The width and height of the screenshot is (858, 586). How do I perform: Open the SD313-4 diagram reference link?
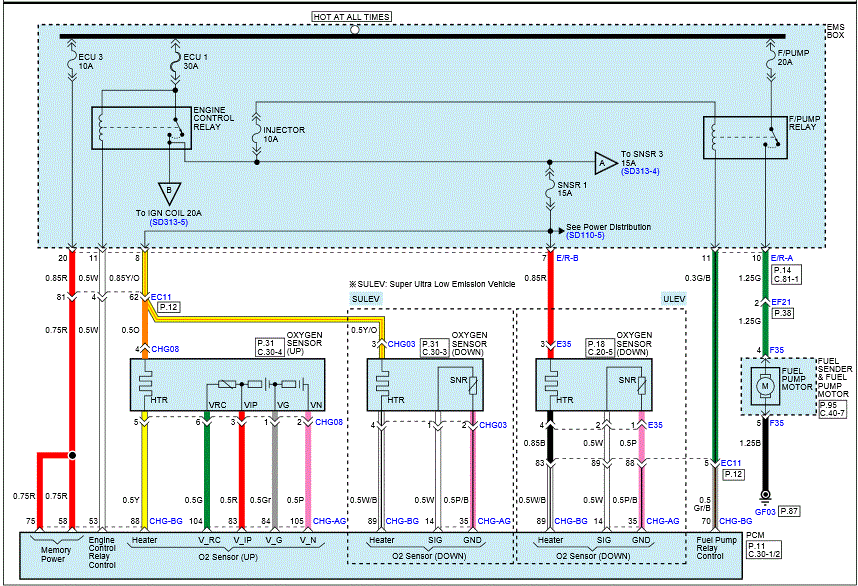click(642, 172)
